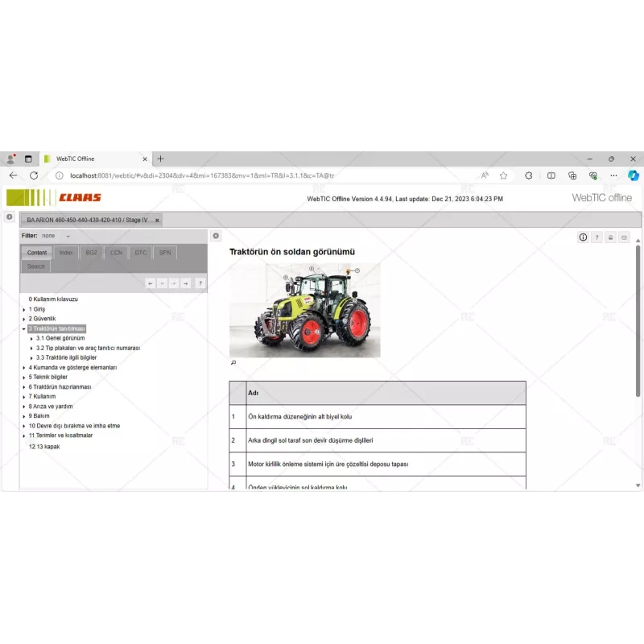The image size is (644, 644).
Task: Click the magnifier icon below the tractor image
Action: point(234,362)
